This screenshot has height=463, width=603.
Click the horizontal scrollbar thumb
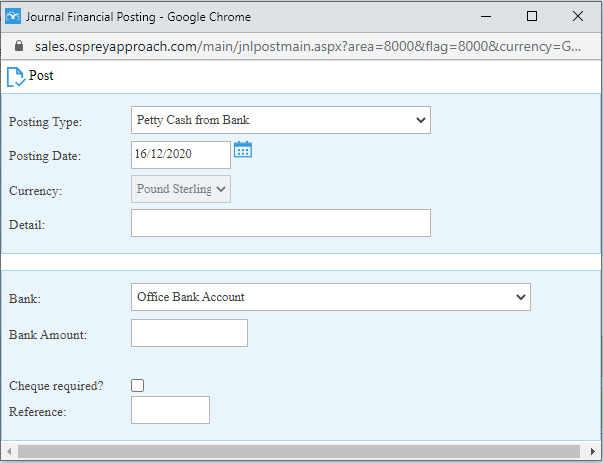click(299, 451)
